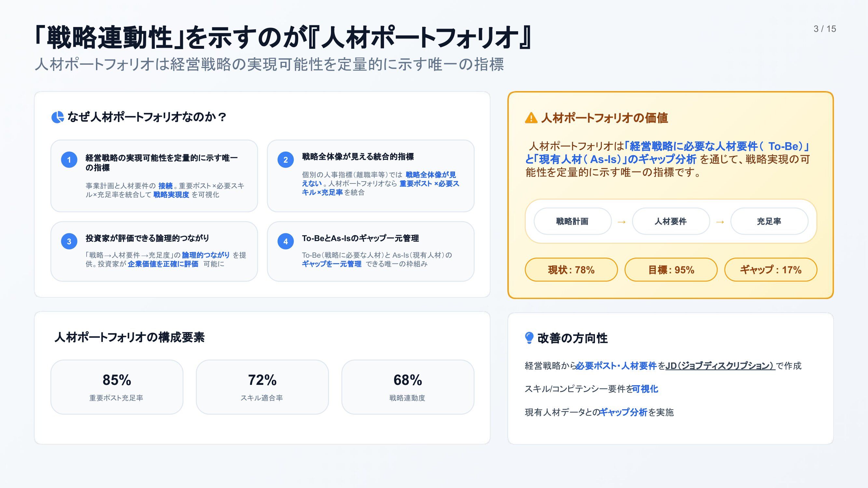Image resolution: width=868 pixels, height=488 pixels.
Task: Click the blue number 1 circle
Action: tap(69, 160)
